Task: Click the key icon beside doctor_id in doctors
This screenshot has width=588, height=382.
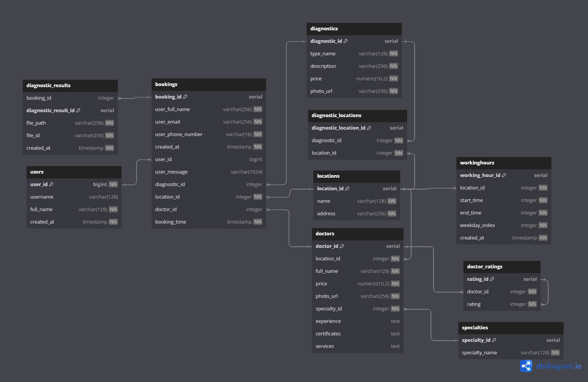Action: tap(342, 246)
